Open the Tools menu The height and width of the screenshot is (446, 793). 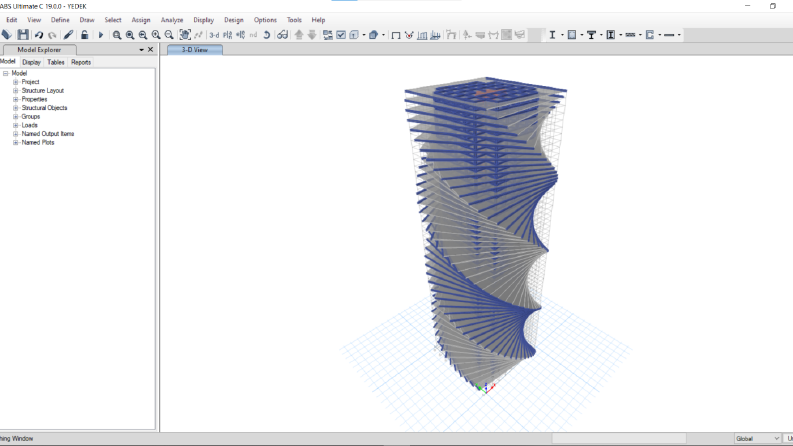[294, 20]
